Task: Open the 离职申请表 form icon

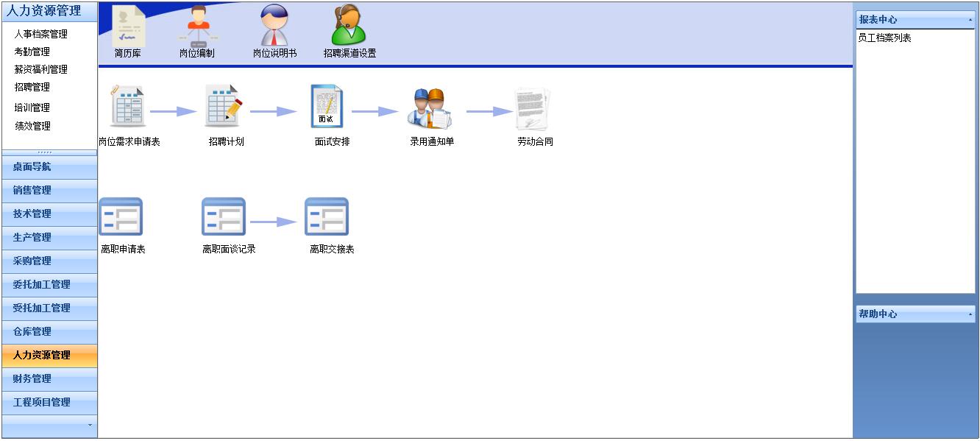Action: 121,217
